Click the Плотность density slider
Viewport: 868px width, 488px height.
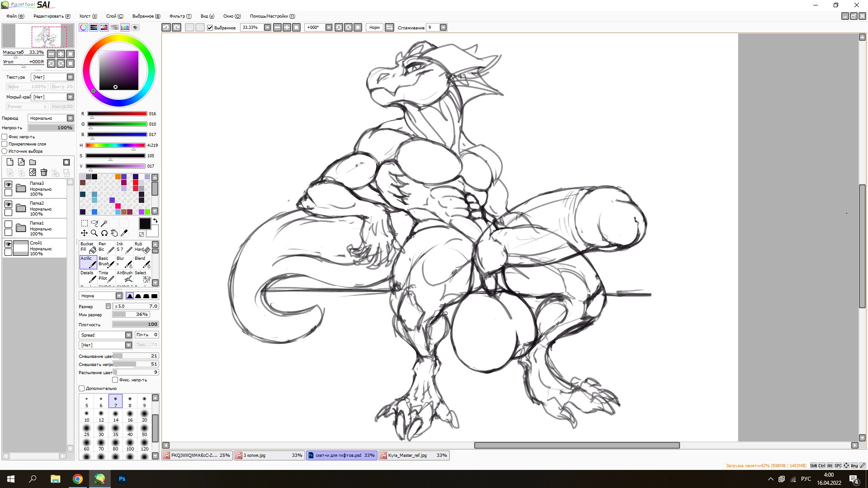(x=135, y=324)
